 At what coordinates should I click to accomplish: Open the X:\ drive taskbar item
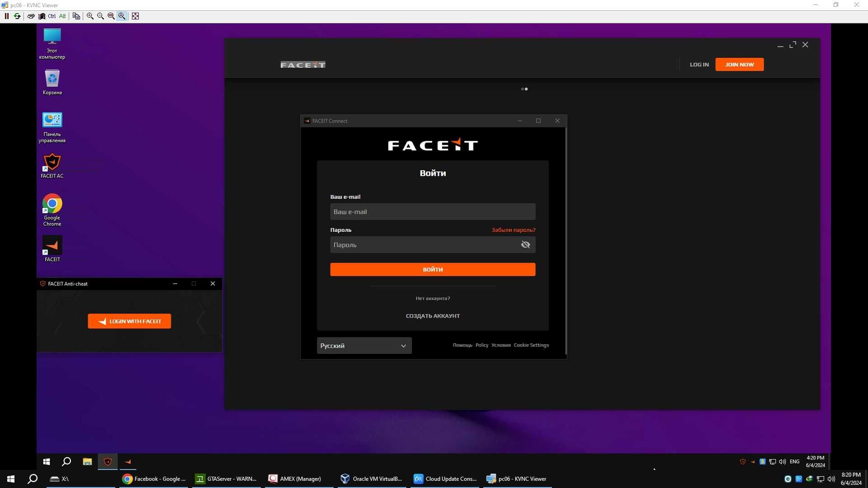point(80,479)
